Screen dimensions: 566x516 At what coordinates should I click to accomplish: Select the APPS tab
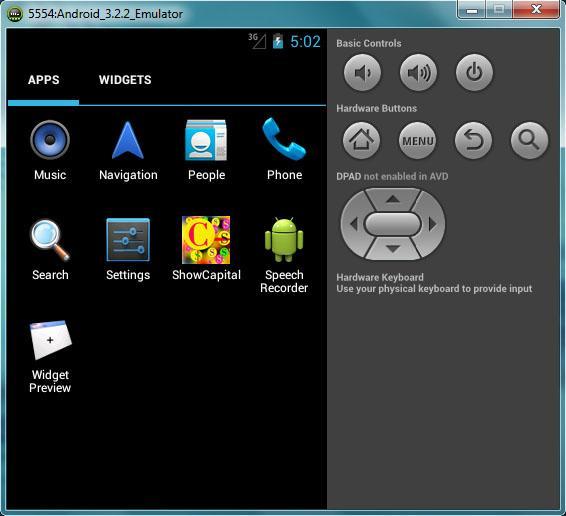(x=44, y=80)
